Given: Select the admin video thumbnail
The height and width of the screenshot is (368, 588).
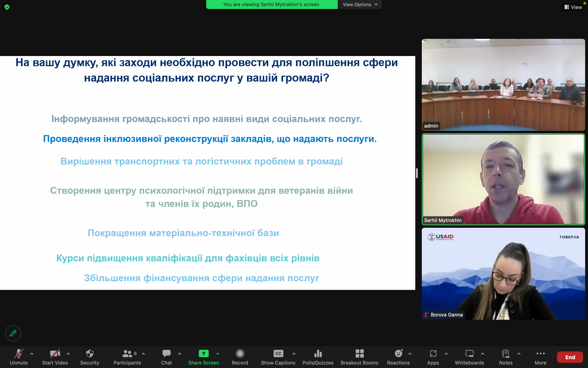Looking at the screenshot, I should (x=503, y=85).
